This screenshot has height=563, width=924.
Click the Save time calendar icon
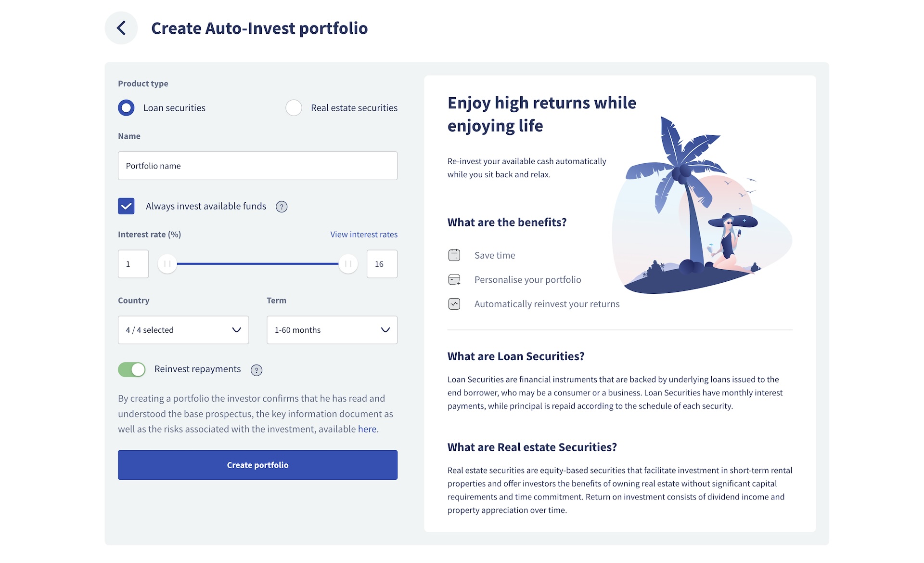click(454, 255)
